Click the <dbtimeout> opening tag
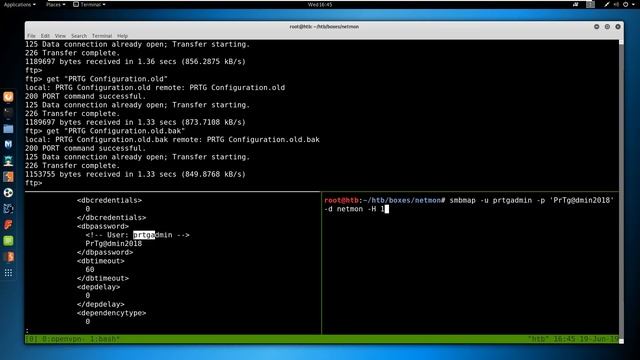 point(101,261)
